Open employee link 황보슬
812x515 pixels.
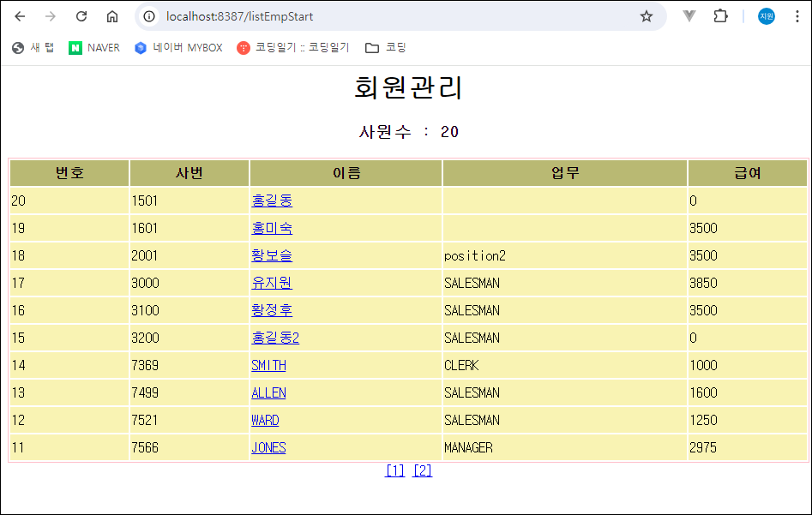click(272, 255)
